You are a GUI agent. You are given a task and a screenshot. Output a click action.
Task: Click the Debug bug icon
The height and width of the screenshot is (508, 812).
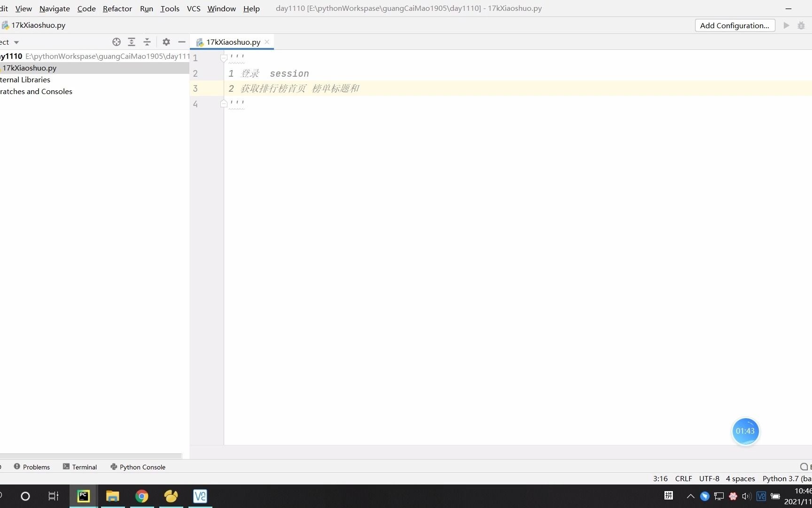click(801, 25)
